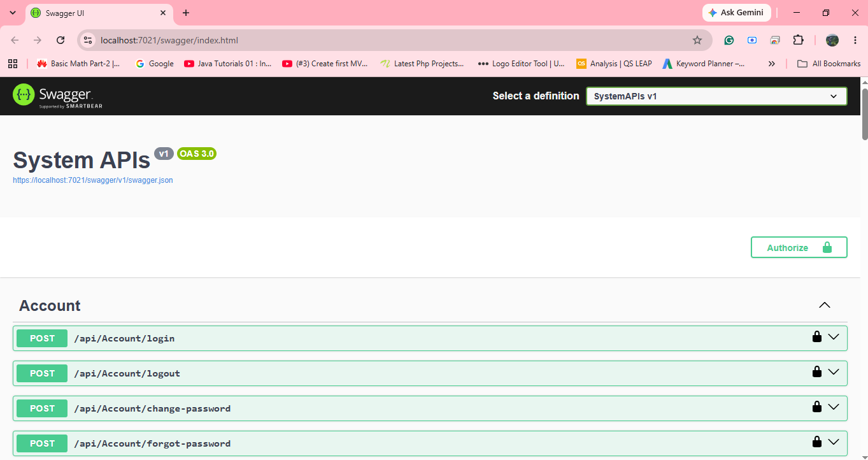The height and width of the screenshot is (460, 868).
Task: Click the forgot-password endpoint's lock icon
Action: pyautogui.click(x=816, y=442)
